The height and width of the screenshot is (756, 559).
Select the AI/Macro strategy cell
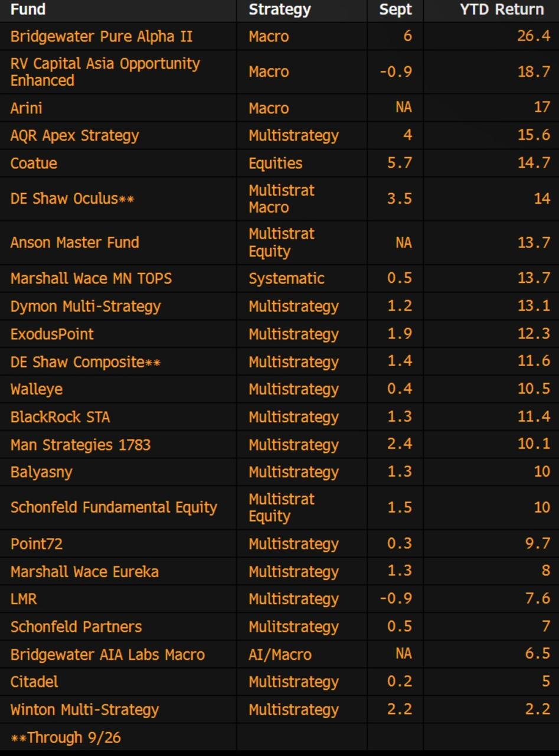coord(280,655)
